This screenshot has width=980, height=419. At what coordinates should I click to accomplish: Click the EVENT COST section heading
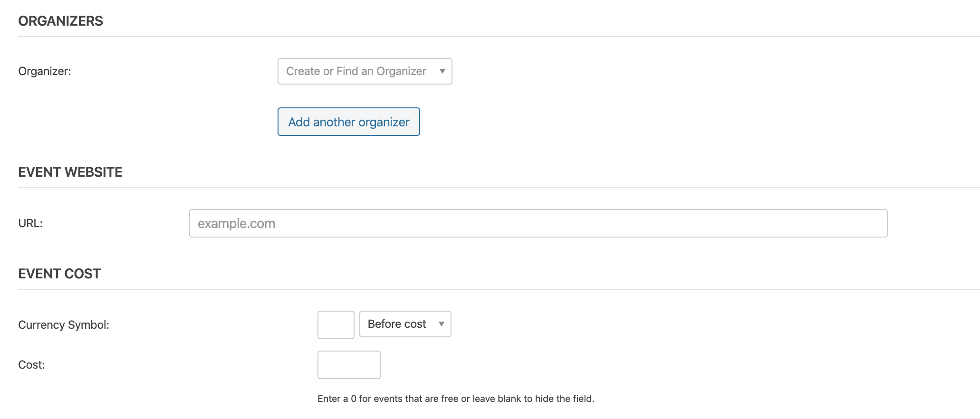[x=59, y=274]
